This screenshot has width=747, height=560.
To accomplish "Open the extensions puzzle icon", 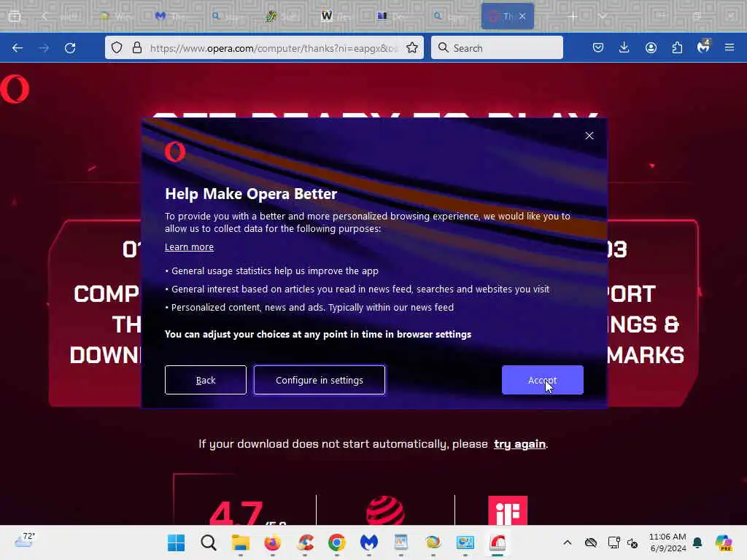I will pyautogui.click(x=677, y=47).
